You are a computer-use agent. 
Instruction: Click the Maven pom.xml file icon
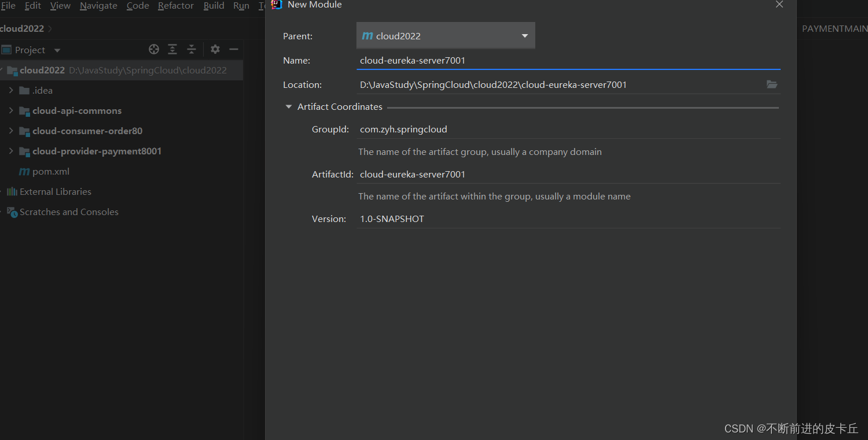pos(24,172)
